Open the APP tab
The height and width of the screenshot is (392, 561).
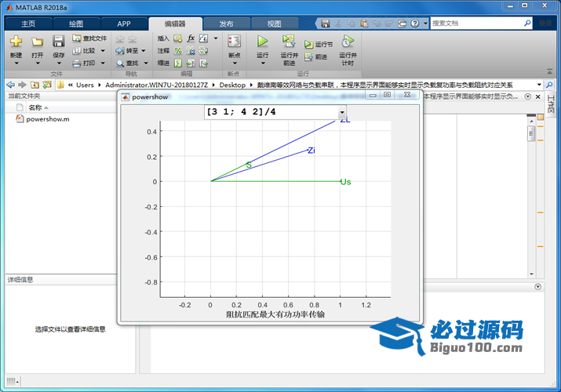pyautogui.click(x=124, y=24)
